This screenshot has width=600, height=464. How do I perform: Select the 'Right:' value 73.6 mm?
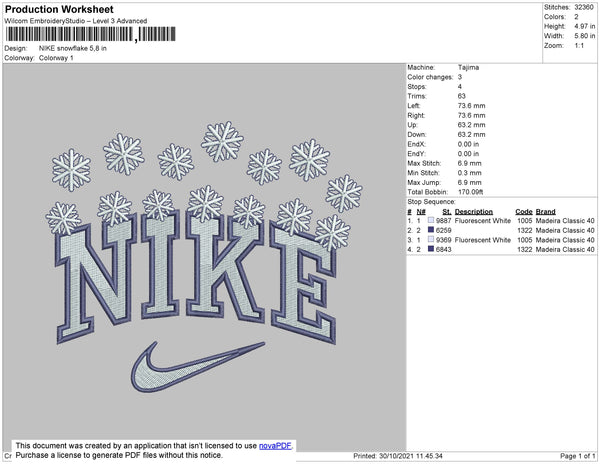471,115
